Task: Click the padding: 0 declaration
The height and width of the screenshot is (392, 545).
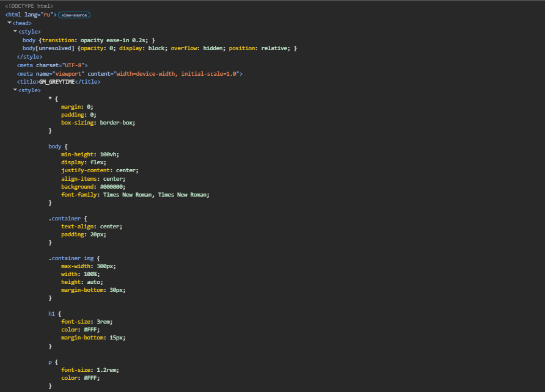Action: coord(79,115)
